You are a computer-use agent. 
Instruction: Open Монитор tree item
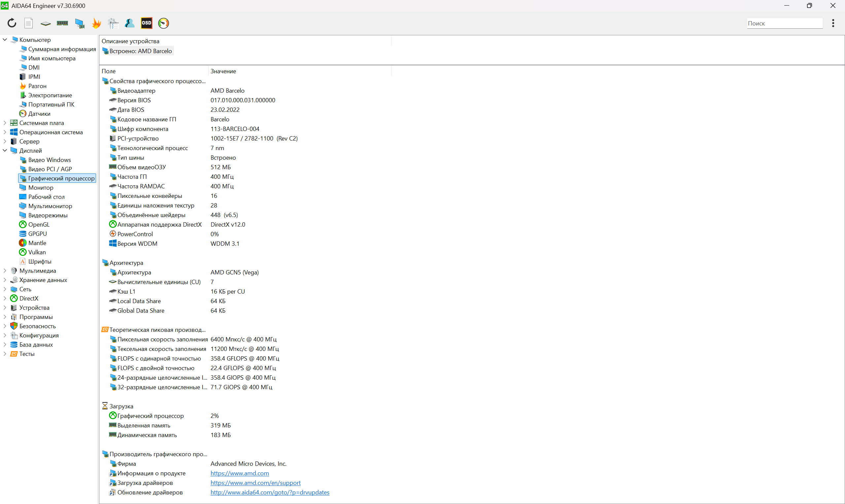[40, 187]
